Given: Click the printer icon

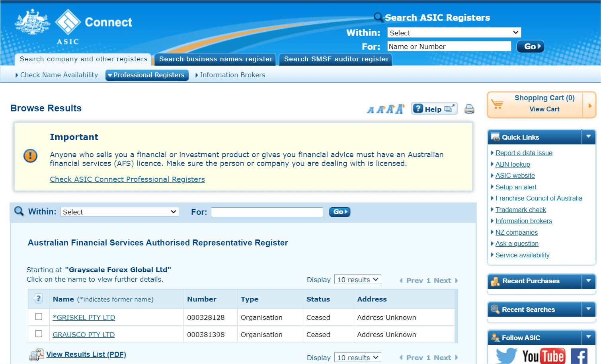Looking at the screenshot, I should pyautogui.click(x=470, y=109).
